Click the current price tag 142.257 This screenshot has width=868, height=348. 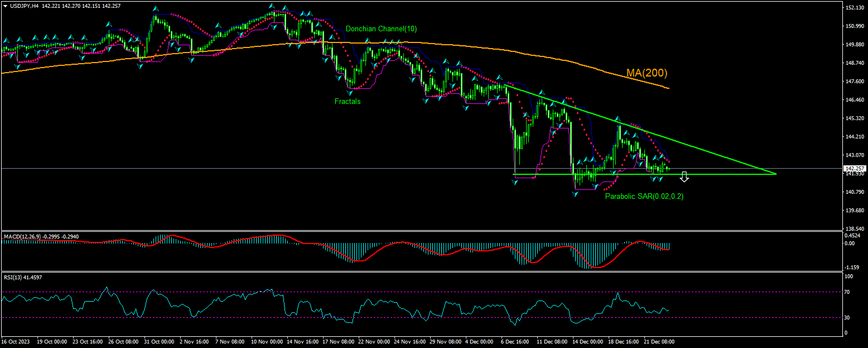point(854,168)
